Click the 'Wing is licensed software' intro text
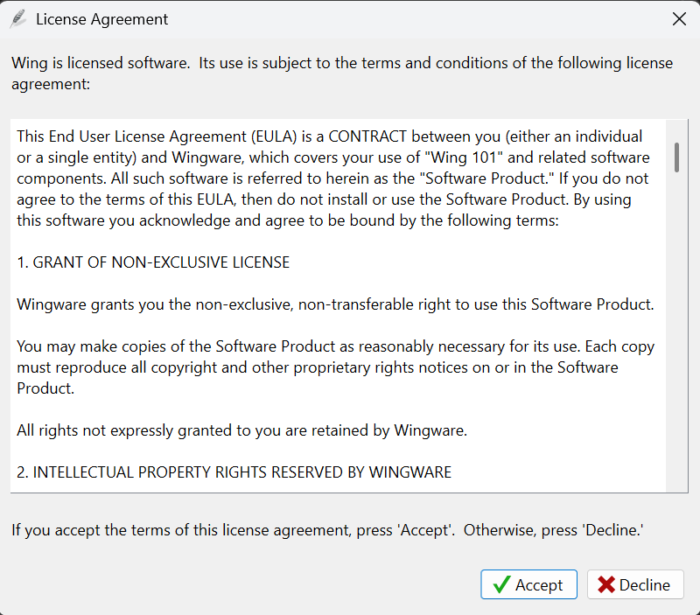 (x=342, y=73)
